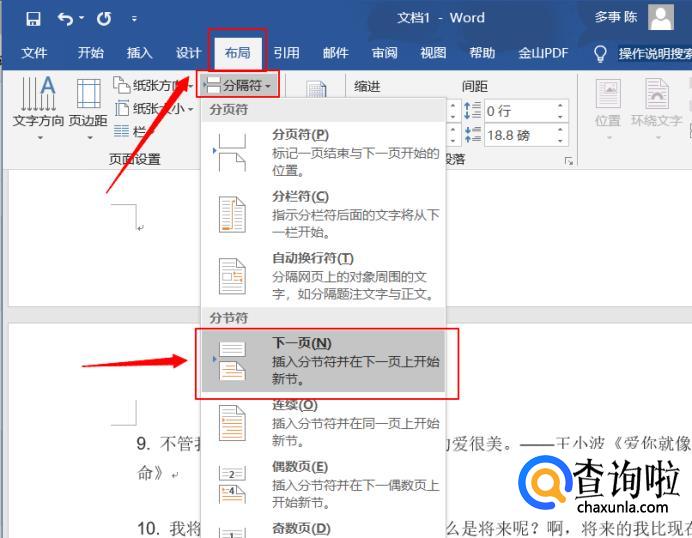Click the user account avatar
The image size is (692, 538).
coord(661,18)
